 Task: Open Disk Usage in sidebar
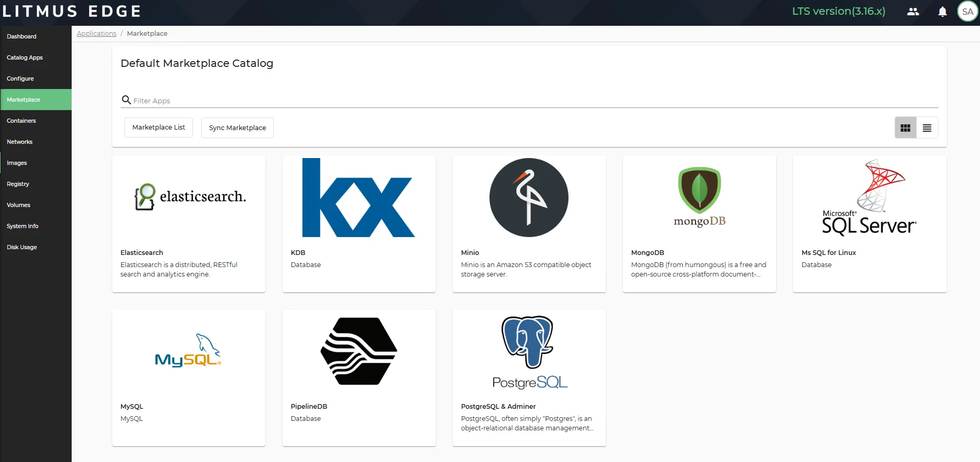pos(36,247)
